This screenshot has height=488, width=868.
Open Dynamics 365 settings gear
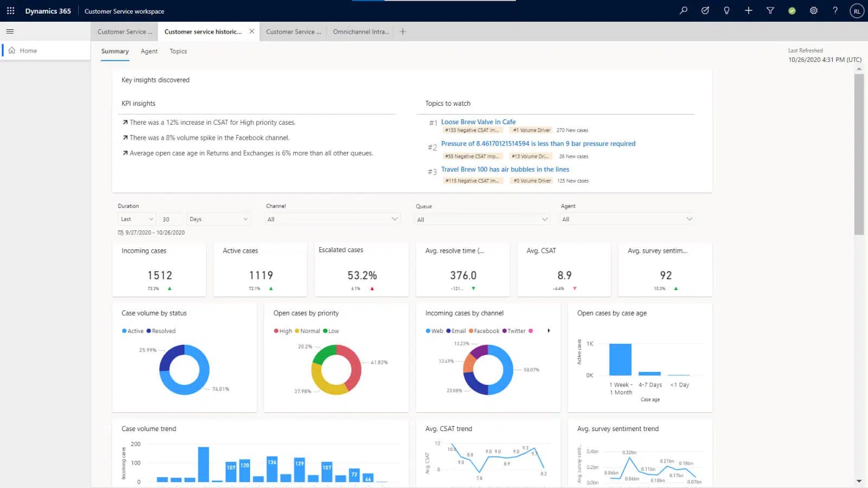coord(813,10)
